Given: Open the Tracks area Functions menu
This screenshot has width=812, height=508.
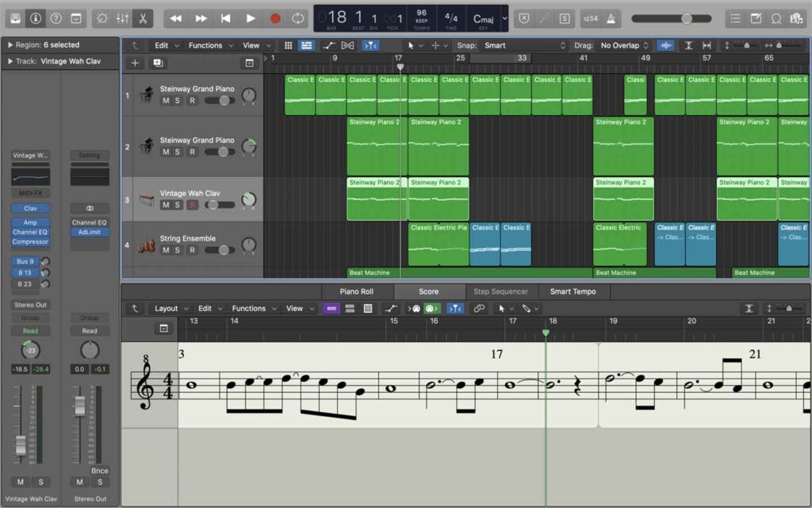Looking at the screenshot, I should pos(210,45).
